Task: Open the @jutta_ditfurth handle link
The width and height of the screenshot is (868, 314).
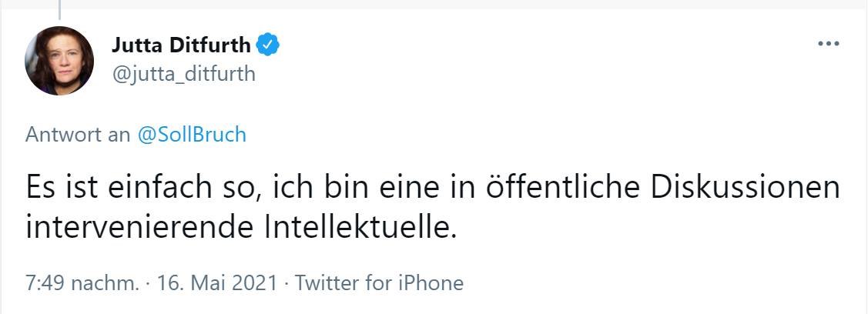Action: [x=183, y=74]
